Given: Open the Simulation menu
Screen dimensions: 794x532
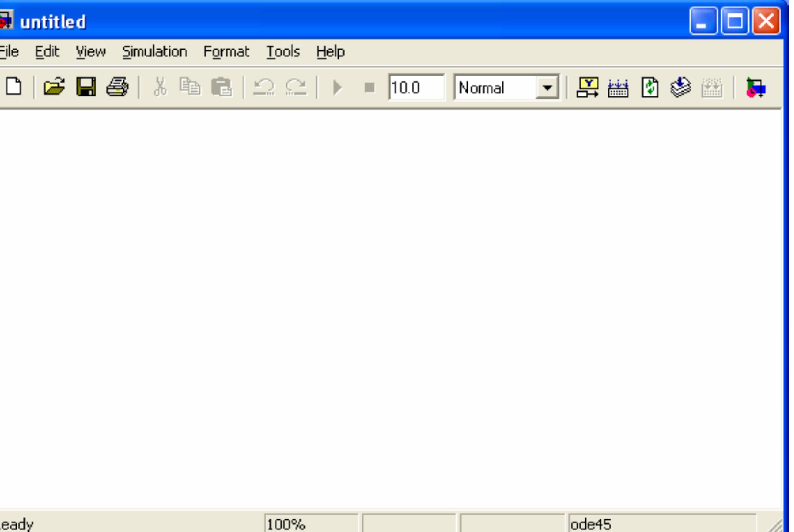Looking at the screenshot, I should pos(155,51).
